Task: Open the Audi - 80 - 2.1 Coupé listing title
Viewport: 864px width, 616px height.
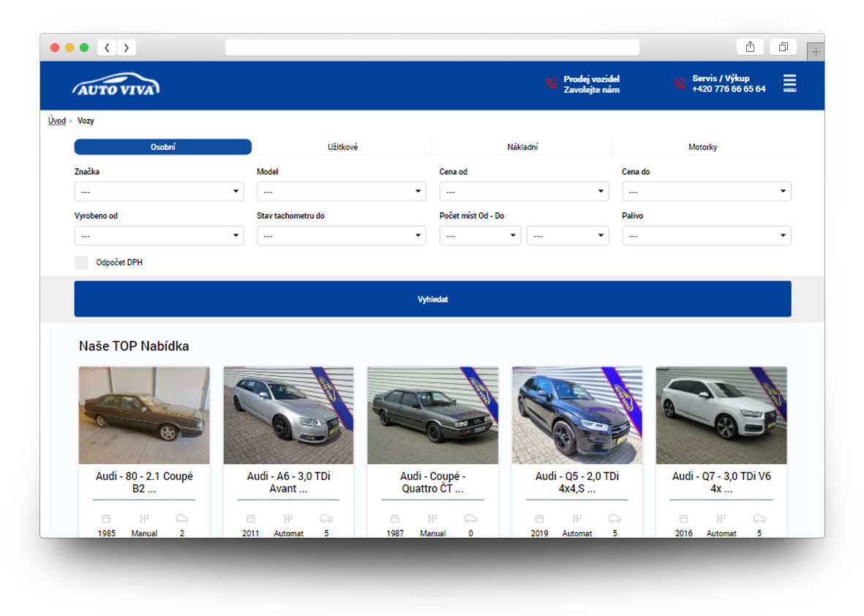Action: coord(144,482)
